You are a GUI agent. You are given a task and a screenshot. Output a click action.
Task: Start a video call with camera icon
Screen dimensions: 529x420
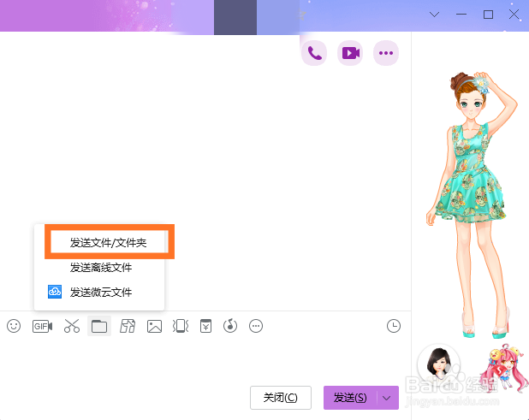click(x=350, y=53)
